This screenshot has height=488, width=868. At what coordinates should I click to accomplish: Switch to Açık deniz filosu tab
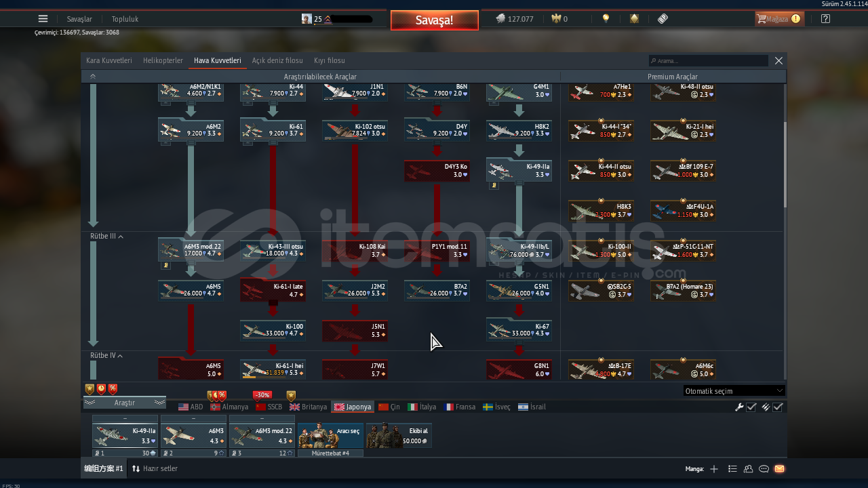pyautogui.click(x=277, y=60)
